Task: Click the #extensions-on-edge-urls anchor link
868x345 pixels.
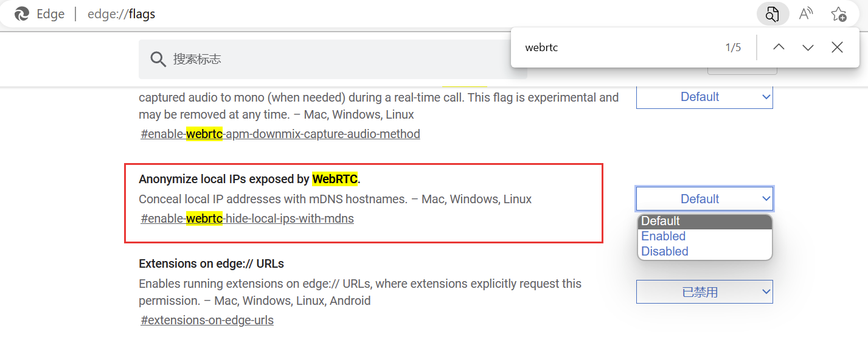Action: pos(207,320)
